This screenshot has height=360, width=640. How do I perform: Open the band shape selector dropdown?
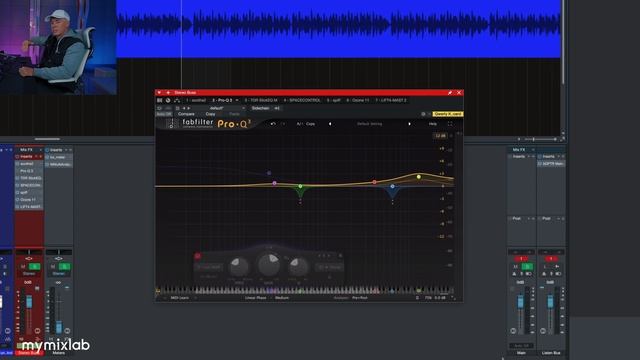click(209, 267)
